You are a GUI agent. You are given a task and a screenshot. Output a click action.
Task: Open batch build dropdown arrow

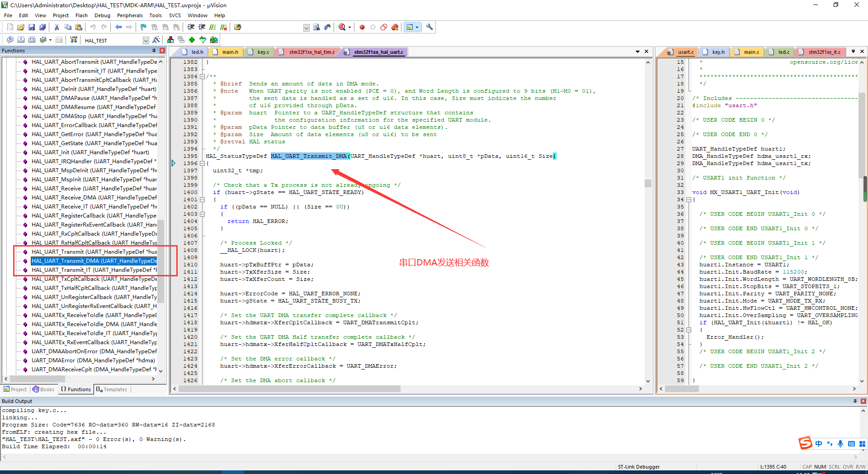50,40
